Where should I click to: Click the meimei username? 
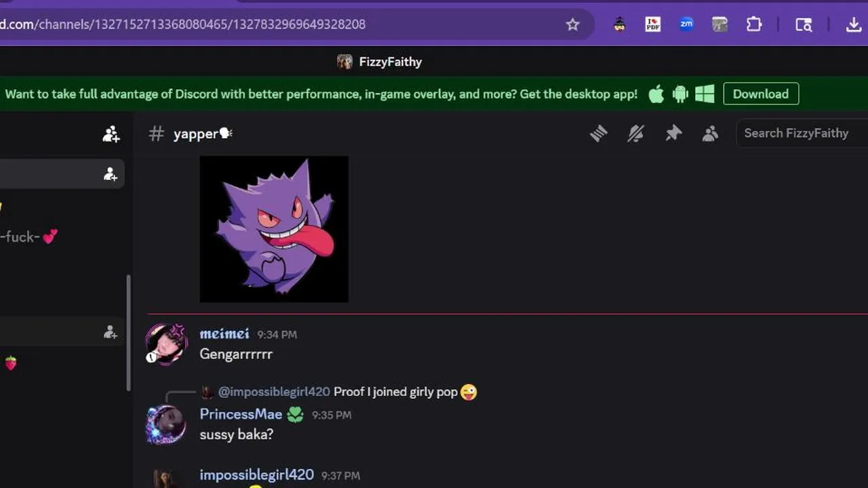click(x=224, y=333)
